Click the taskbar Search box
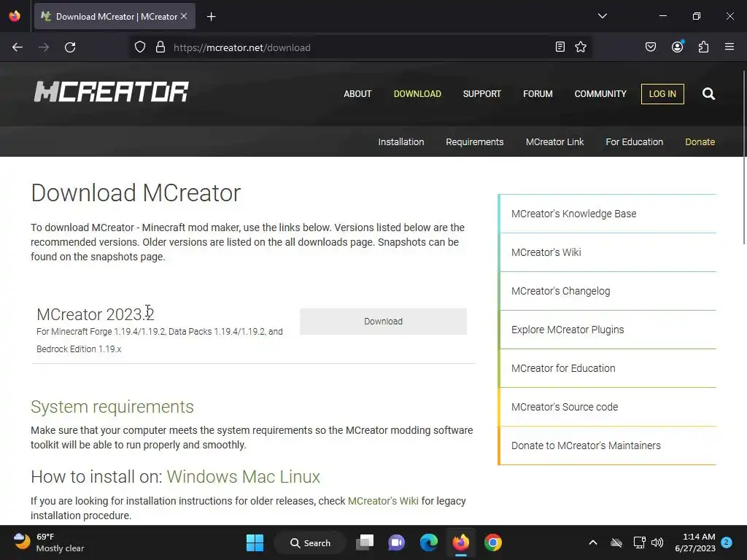This screenshot has height=560, width=747. (x=310, y=542)
